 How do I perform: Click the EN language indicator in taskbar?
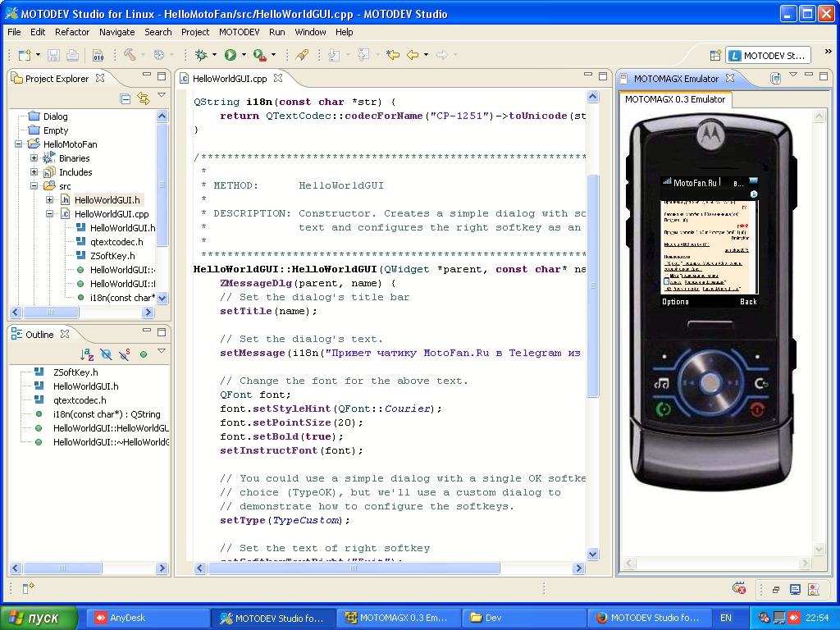[726, 619]
